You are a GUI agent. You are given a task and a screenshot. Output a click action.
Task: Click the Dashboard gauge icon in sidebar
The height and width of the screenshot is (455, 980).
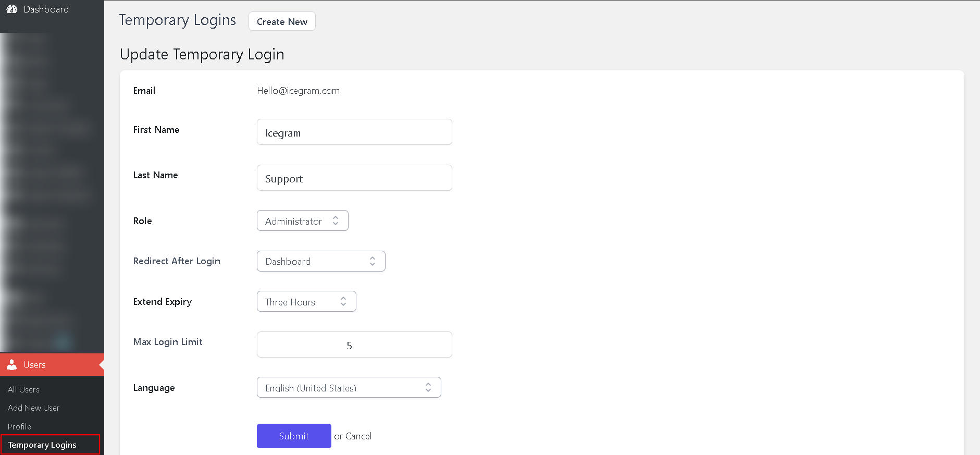click(x=11, y=9)
